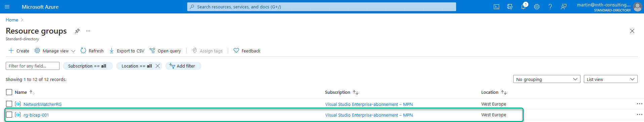Screen dimensions: 644x122
Task: Click the Add filter button
Action: tap(183, 66)
